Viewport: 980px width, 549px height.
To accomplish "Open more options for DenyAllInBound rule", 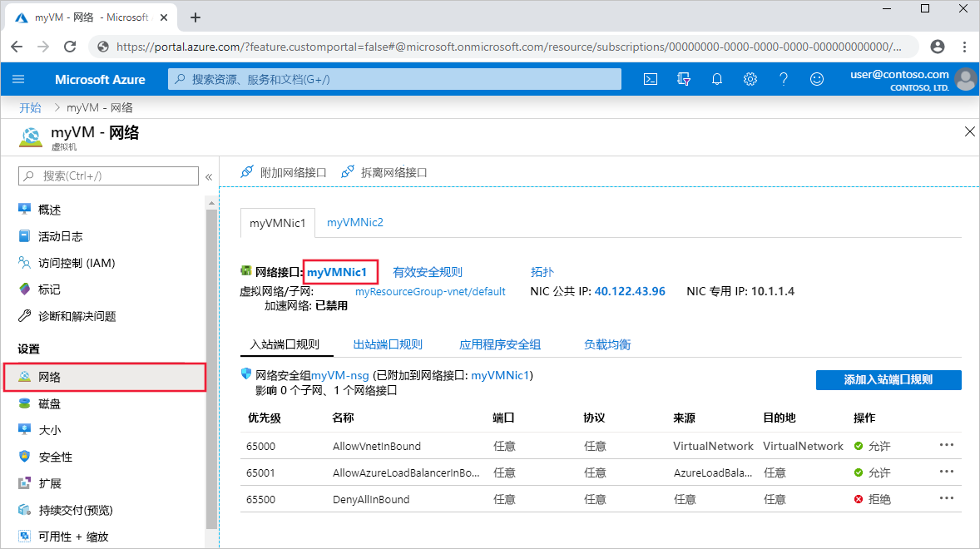I will 946,497.
